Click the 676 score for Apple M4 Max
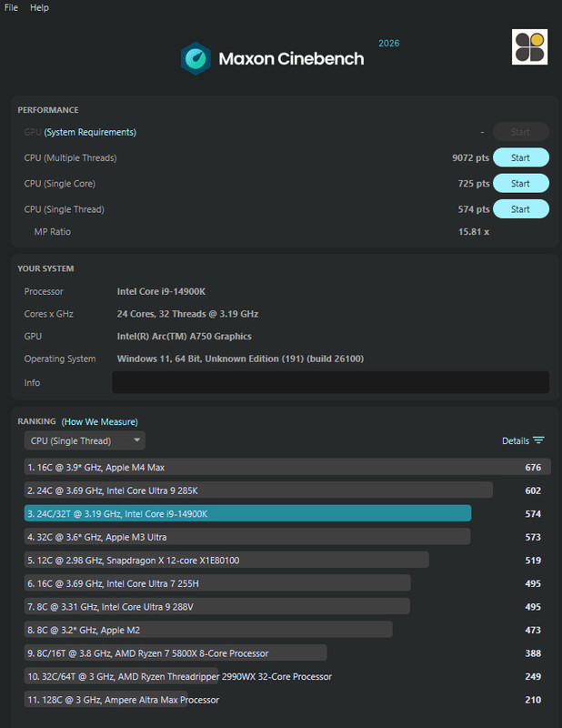Viewport: 562px width, 728px height. point(533,467)
